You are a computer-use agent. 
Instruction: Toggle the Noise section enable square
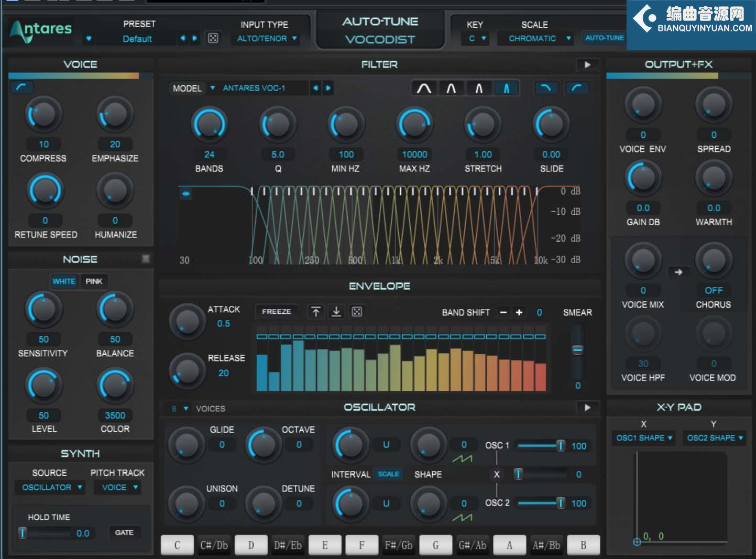(x=146, y=258)
